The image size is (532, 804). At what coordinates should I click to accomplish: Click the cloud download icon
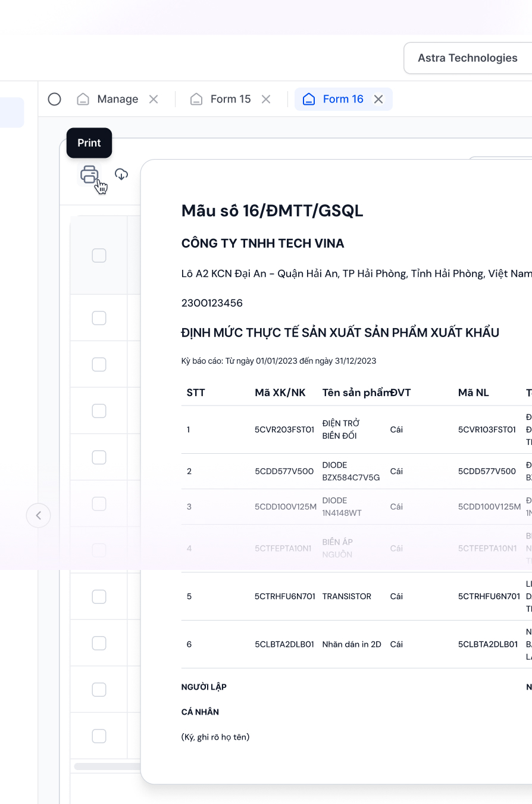pos(121,174)
